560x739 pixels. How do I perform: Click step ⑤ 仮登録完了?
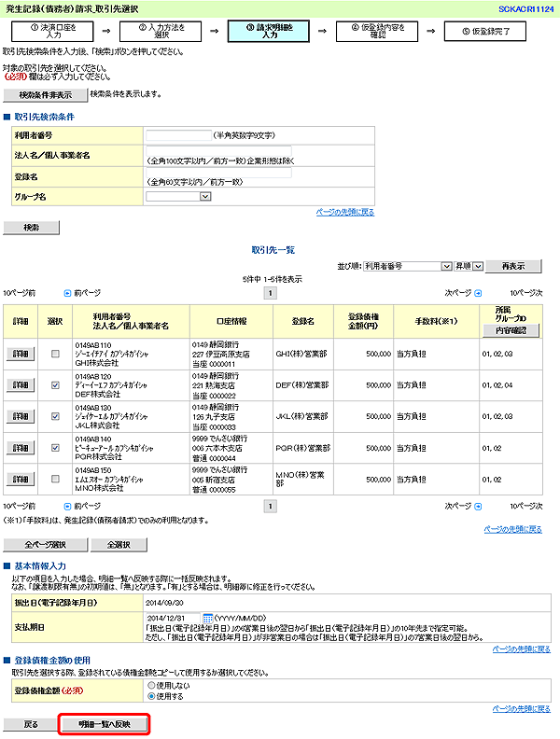click(485, 32)
